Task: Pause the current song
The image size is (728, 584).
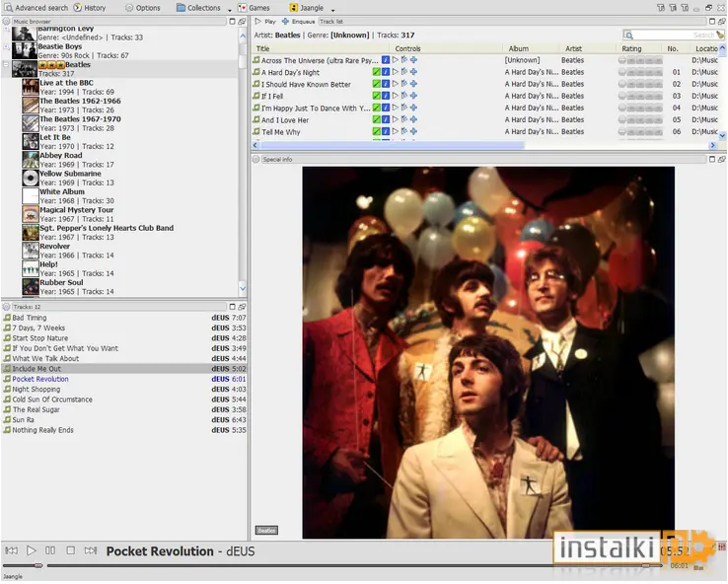Action: click(x=50, y=550)
